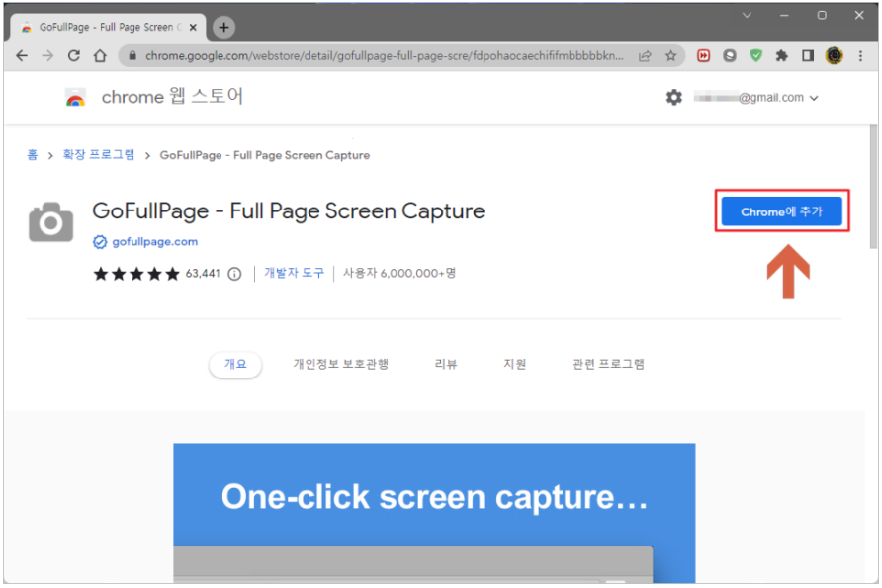Bookmark this page with the star icon

tap(670, 55)
